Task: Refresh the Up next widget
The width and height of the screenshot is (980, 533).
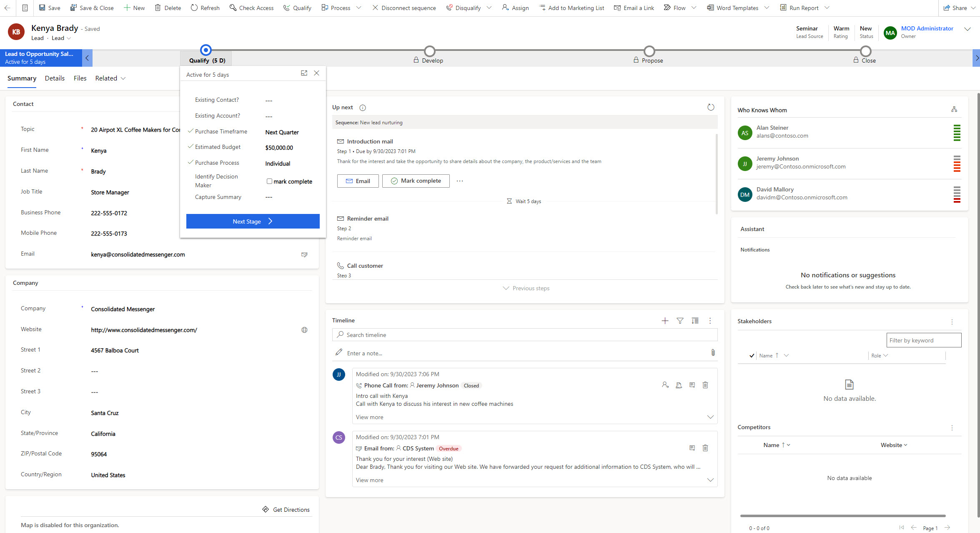Action: (711, 107)
